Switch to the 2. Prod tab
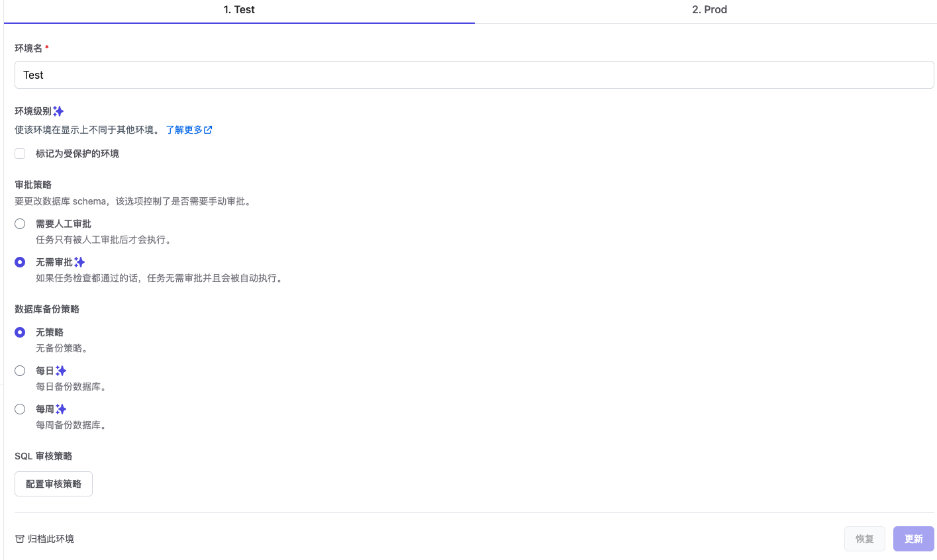The width and height of the screenshot is (937, 560). coord(709,10)
